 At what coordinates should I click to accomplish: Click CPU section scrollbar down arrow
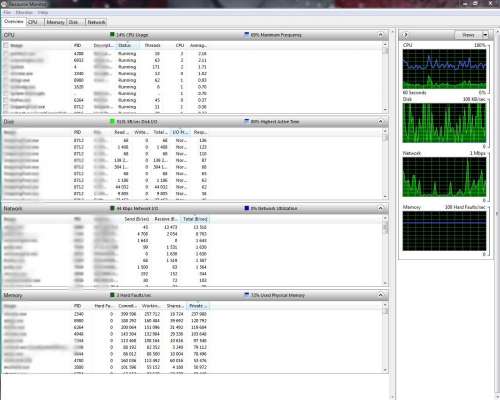385,110
